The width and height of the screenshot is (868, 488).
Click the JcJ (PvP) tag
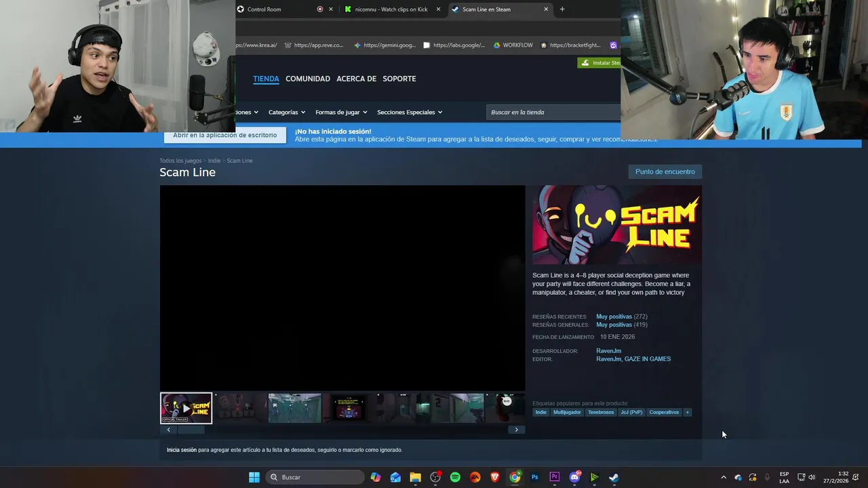click(631, 412)
